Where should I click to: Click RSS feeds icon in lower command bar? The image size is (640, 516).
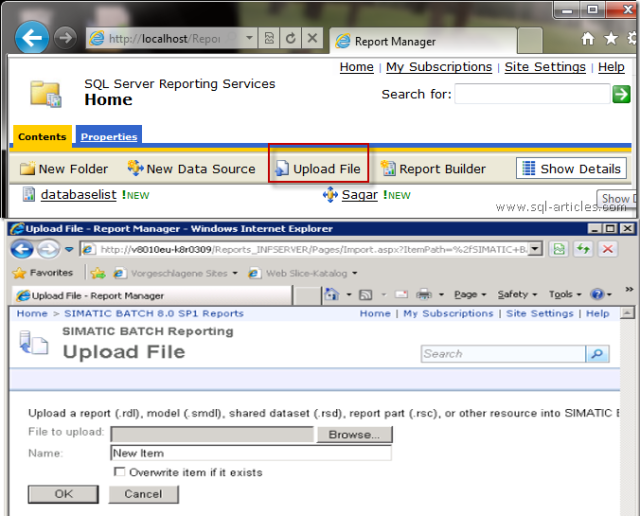point(365,294)
